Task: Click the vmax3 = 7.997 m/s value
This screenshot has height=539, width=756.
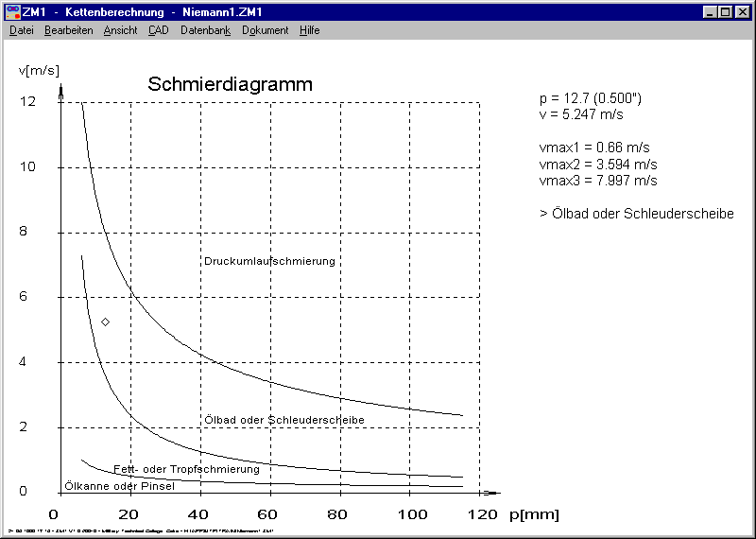Action: click(x=597, y=181)
